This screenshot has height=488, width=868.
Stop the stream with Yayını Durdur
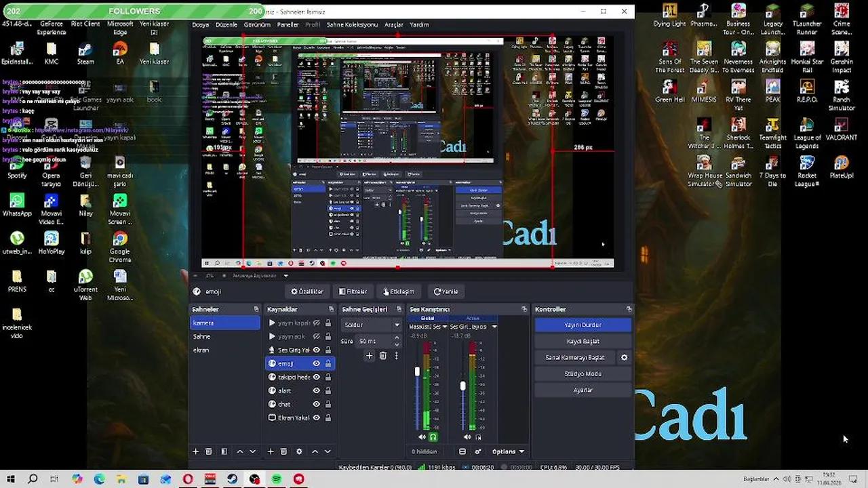click(582, 325)
